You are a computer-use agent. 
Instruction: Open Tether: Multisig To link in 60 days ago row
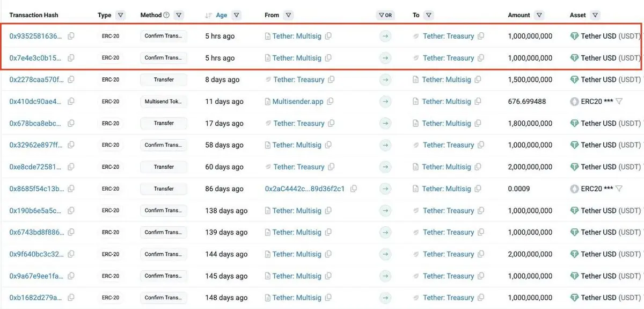(x=447, y=167)
